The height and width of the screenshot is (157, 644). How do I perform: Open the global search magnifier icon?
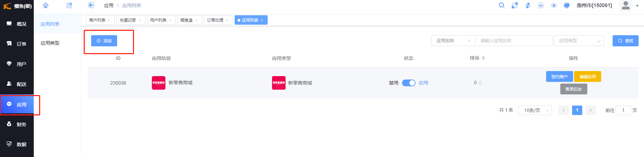pos(502,5)
